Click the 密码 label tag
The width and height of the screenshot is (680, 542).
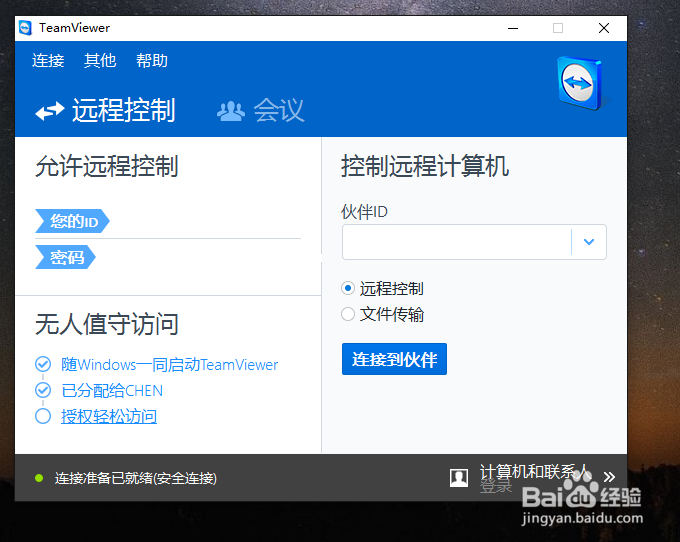point(65,257)
